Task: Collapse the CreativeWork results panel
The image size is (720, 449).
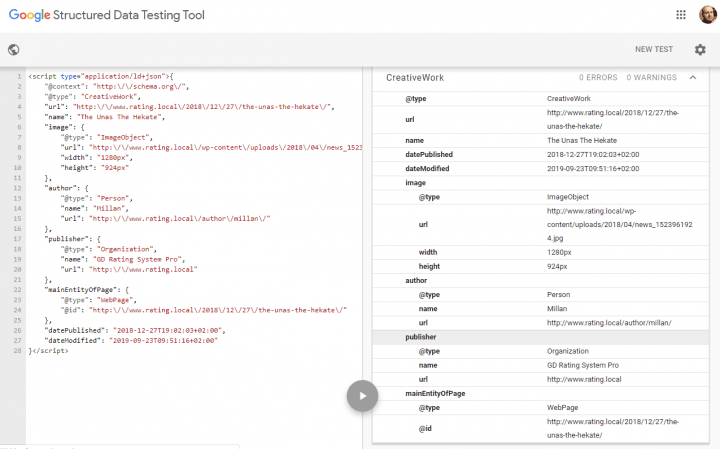Action: click(692, 78)
